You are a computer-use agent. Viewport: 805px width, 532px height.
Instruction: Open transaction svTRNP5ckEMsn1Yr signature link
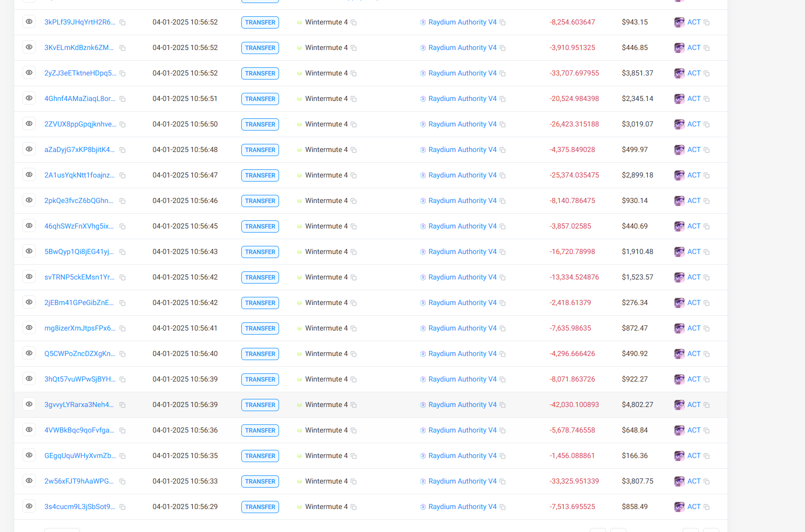pyautogui.click(x=79, y=277)
